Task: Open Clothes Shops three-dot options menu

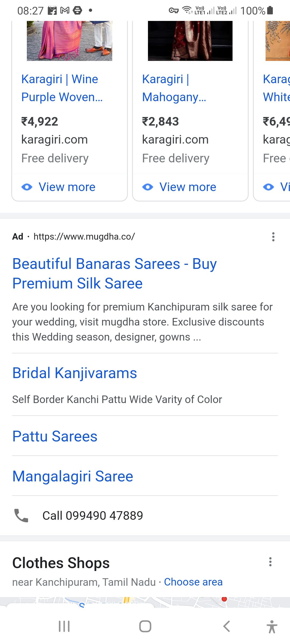Action: point(270,562)
